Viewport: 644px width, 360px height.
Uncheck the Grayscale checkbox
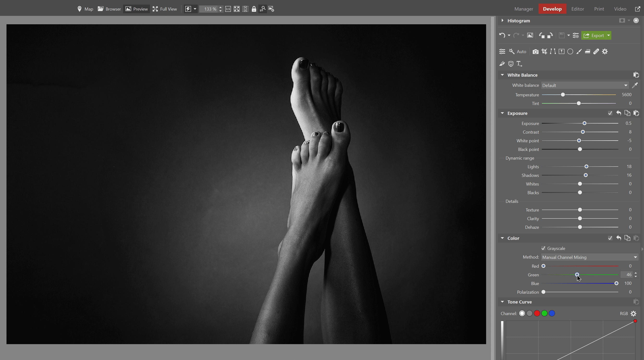[x=543, y=248]
